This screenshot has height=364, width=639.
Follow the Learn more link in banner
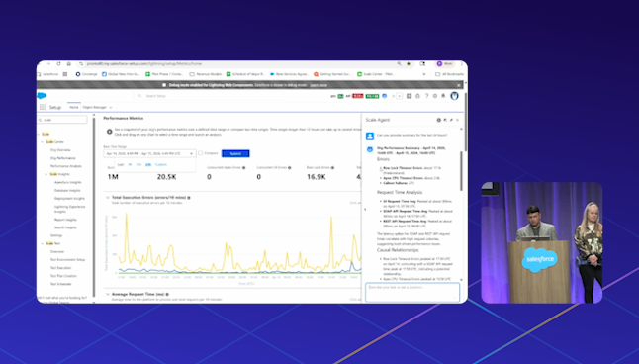click(x=319, y=85)
